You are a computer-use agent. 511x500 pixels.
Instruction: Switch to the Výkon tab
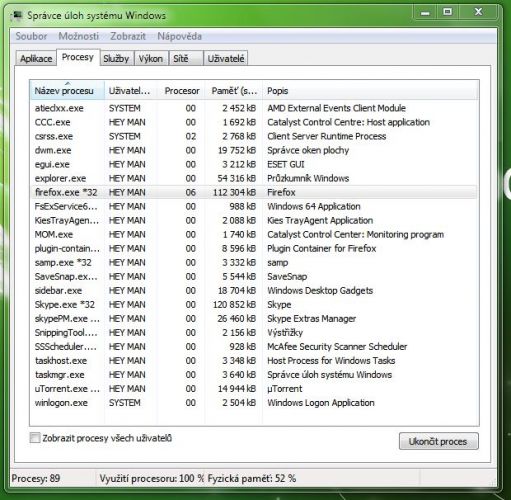click(x=151, y=59)
